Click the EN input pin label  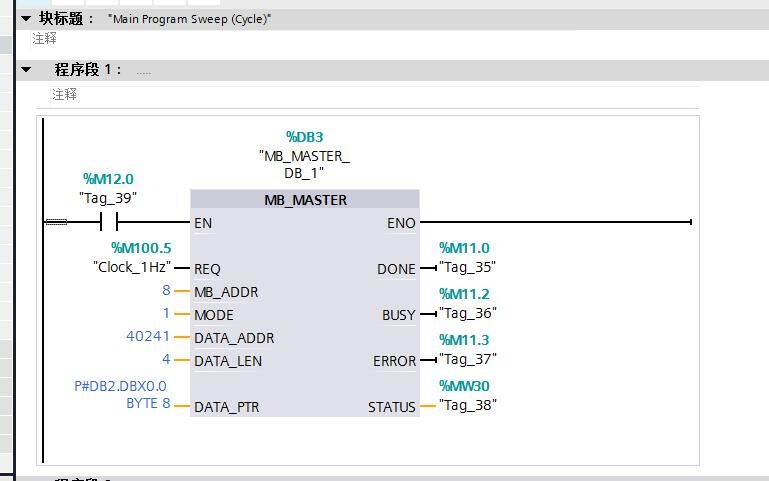click(x=203, y=223)
